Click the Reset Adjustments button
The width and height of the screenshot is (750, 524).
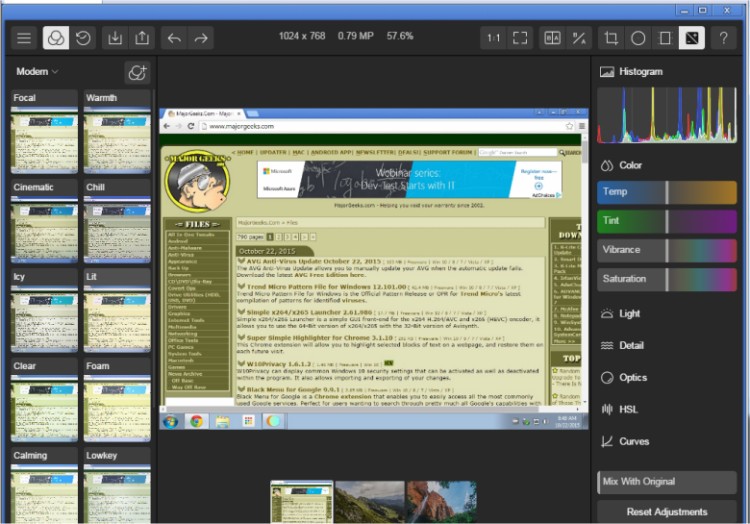pyautogui.click(x=667, y=512)
